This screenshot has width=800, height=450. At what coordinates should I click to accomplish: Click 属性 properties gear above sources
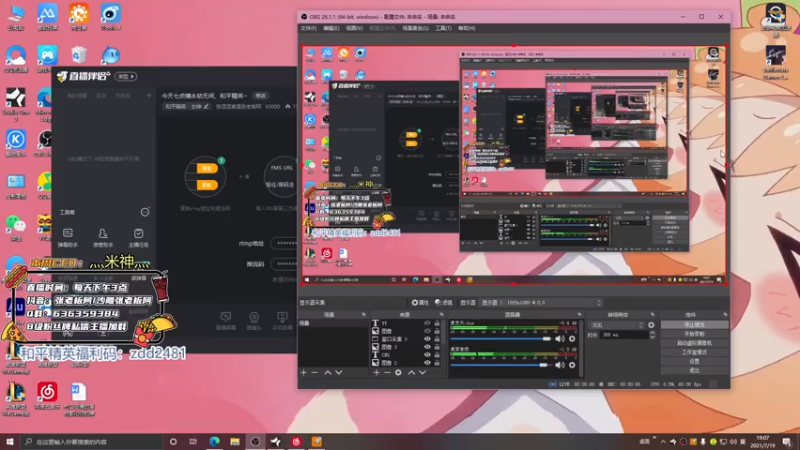(420, 303)
